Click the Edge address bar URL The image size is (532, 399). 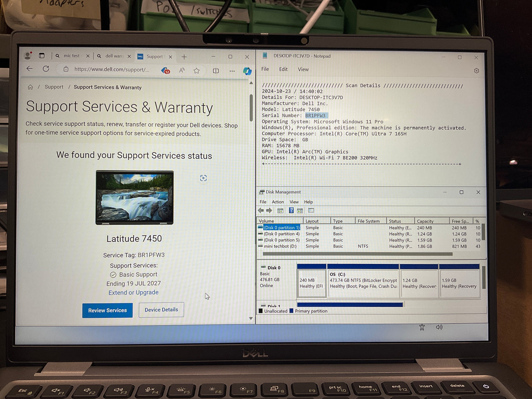coord(112,69)
